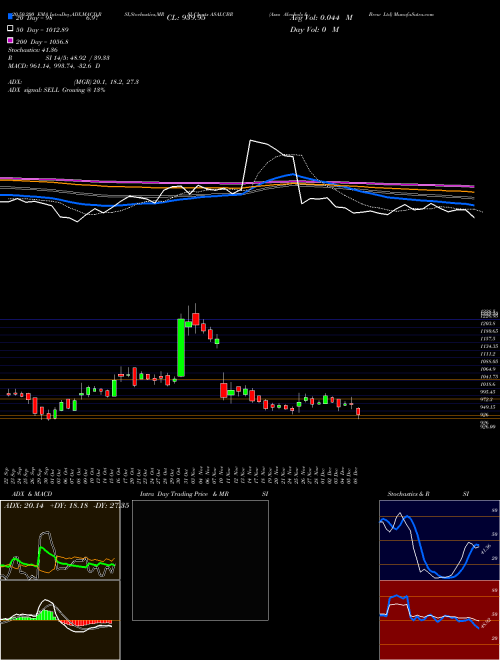Image resolution: width=500 pixels, height=660 pixels.
Task: Click the white 50 Day legend swatch
Action: point(11,29)
